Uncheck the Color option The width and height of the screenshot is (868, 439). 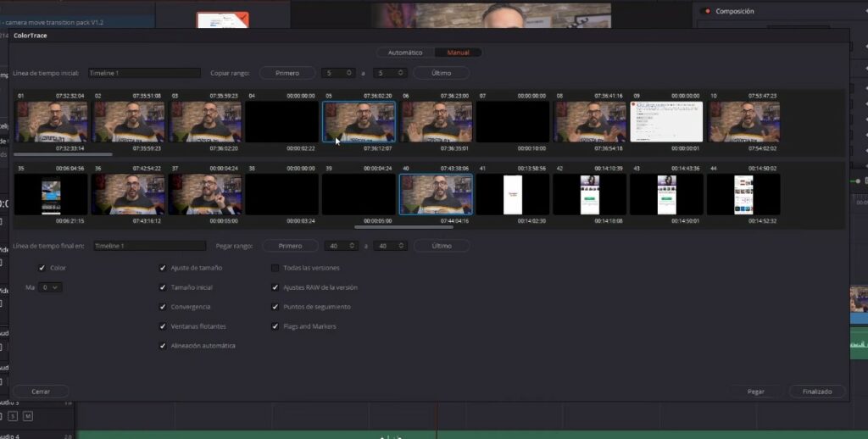(42, 268)
